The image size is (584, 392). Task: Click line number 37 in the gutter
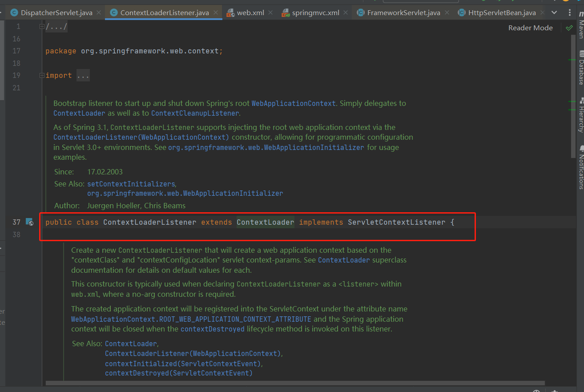16,222
